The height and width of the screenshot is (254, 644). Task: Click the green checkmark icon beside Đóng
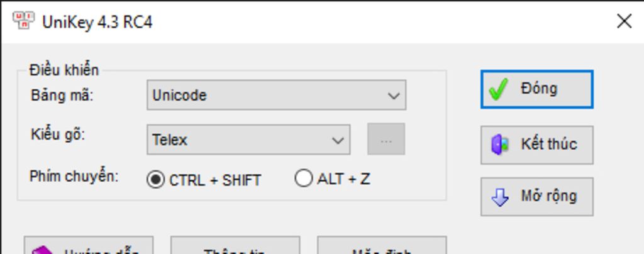click(498, 89)
